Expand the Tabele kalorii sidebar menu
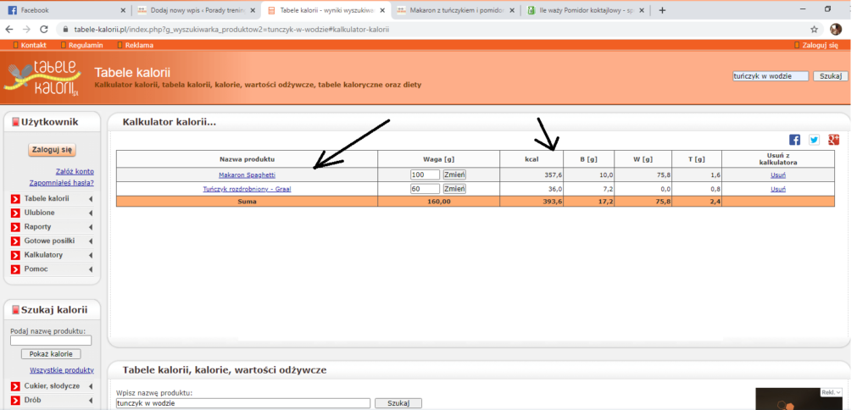The width and height of the screenshot is (868, 410). tap(52, 199)
